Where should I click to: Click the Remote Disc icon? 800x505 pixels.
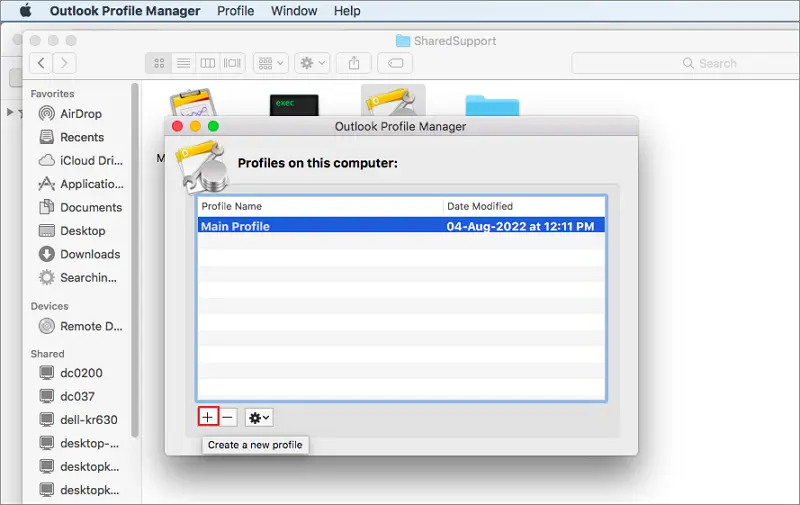point(46,326)
